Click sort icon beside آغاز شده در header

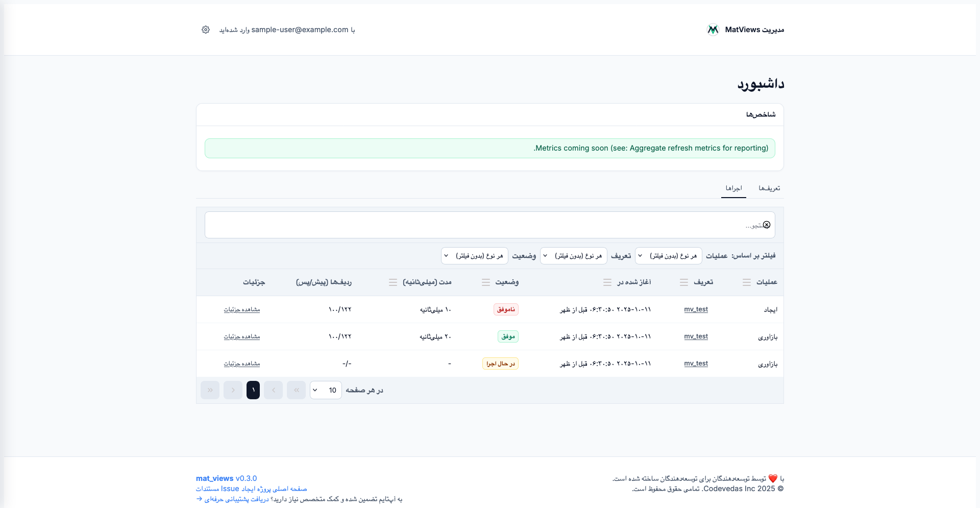607,282
